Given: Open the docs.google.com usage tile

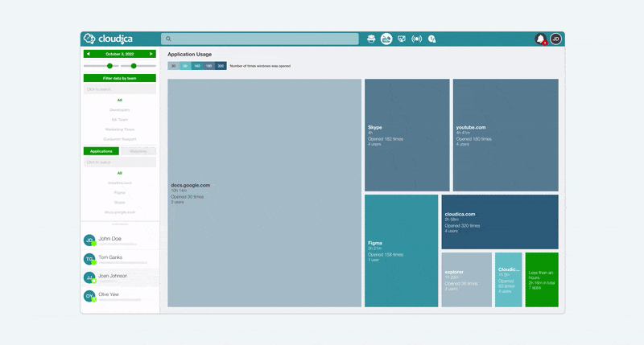Looking at the screenshot, I should tap(265, 193).
